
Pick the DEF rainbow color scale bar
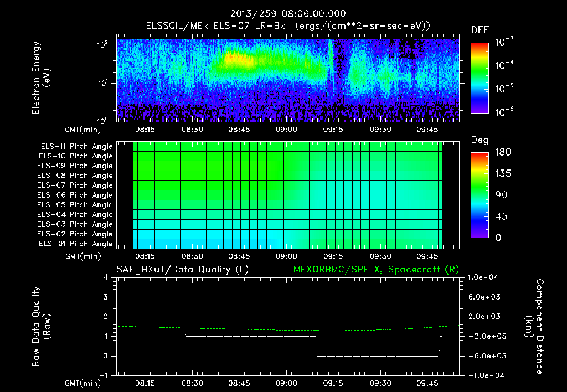point(480,78)
